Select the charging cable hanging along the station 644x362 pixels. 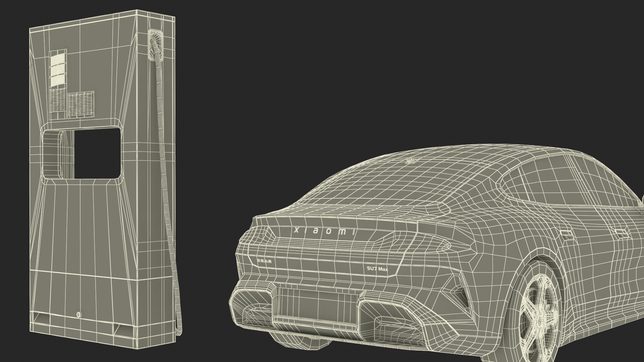[x=168, y=188]
